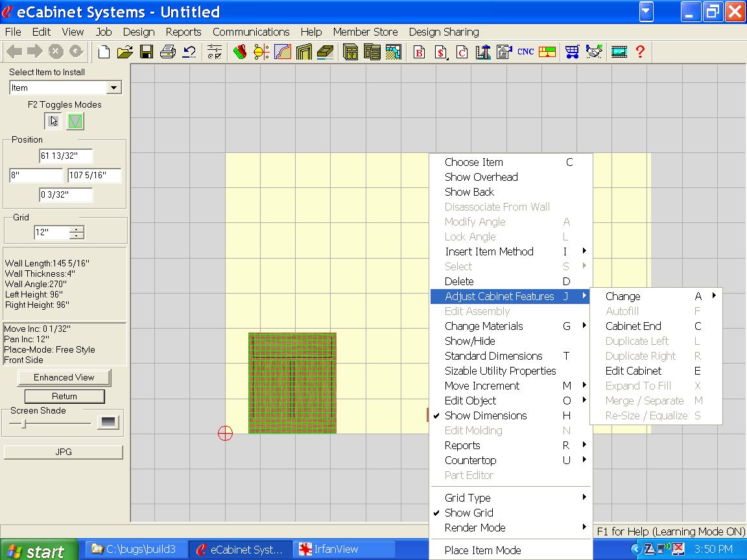Open the Member Store menu
The image size is (747, 560).
tap(366, 32)
